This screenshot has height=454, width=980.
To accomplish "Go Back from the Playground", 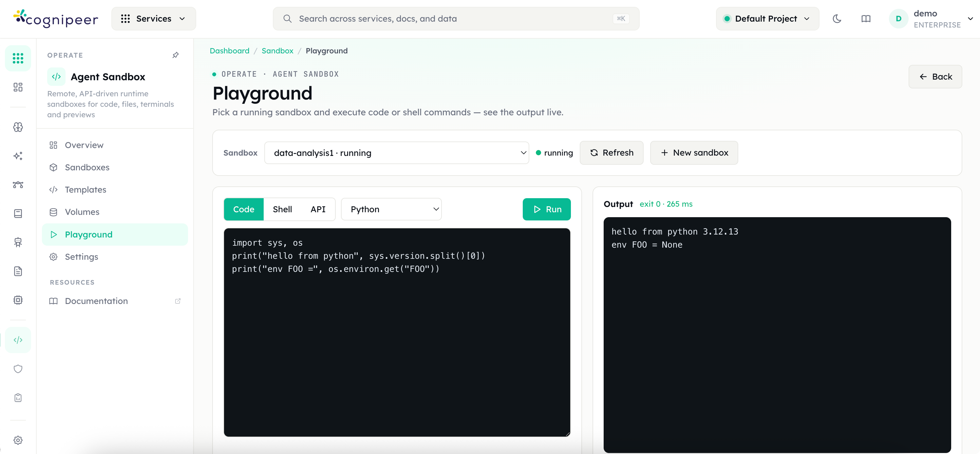I will point(935,77).
